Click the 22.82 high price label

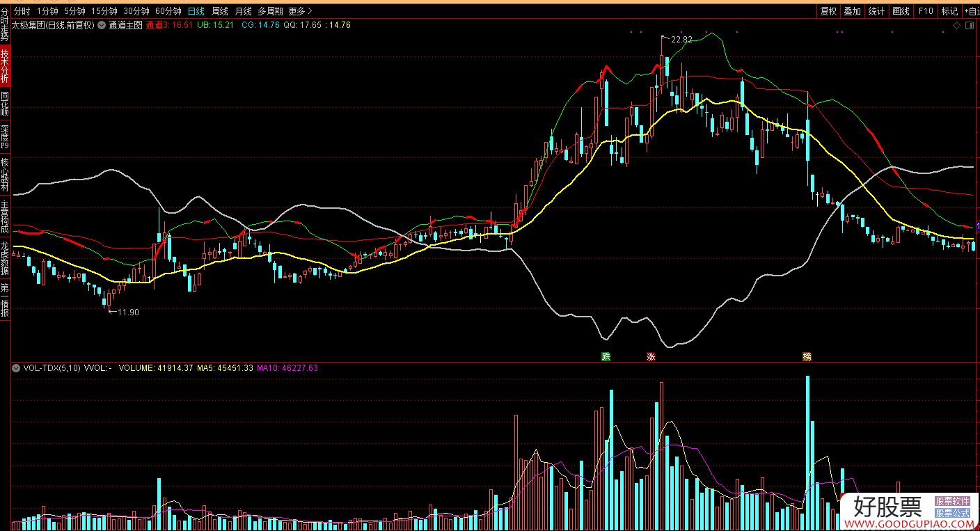point(681,40)
